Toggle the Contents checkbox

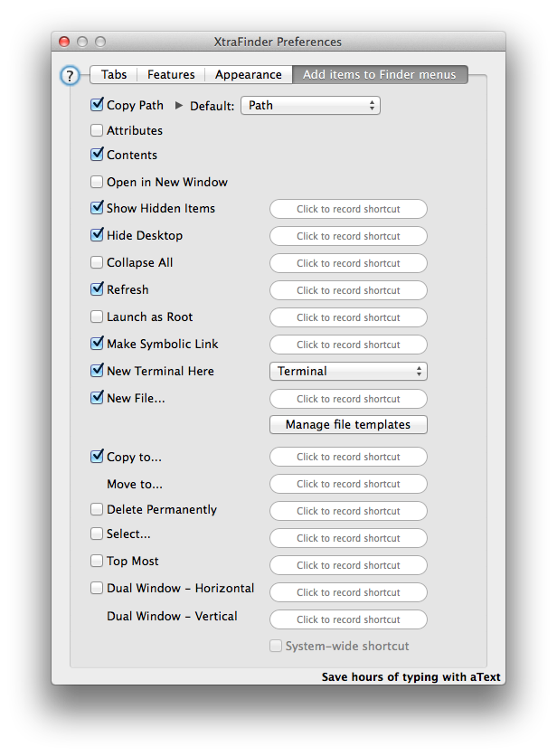coord(97,155)
